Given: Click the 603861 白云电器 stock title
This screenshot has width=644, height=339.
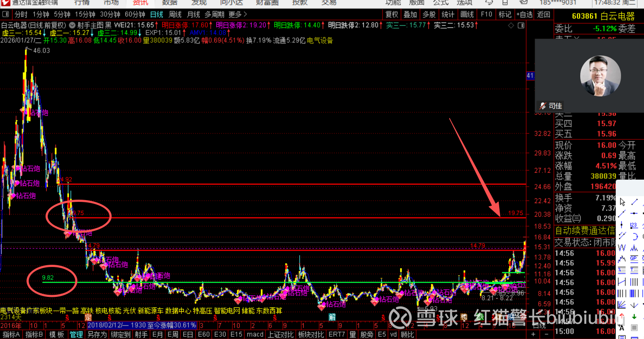Looking at the screenshot, I should [603, 16].
